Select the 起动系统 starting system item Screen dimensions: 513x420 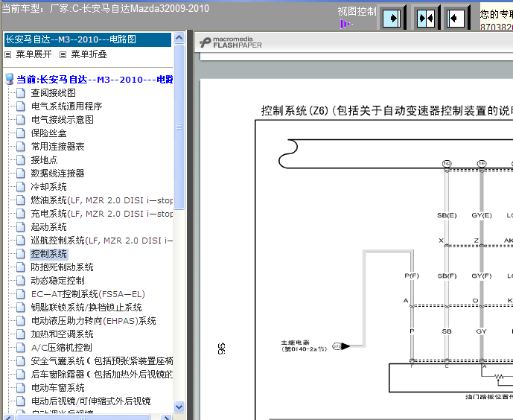(x=48, y=227)
